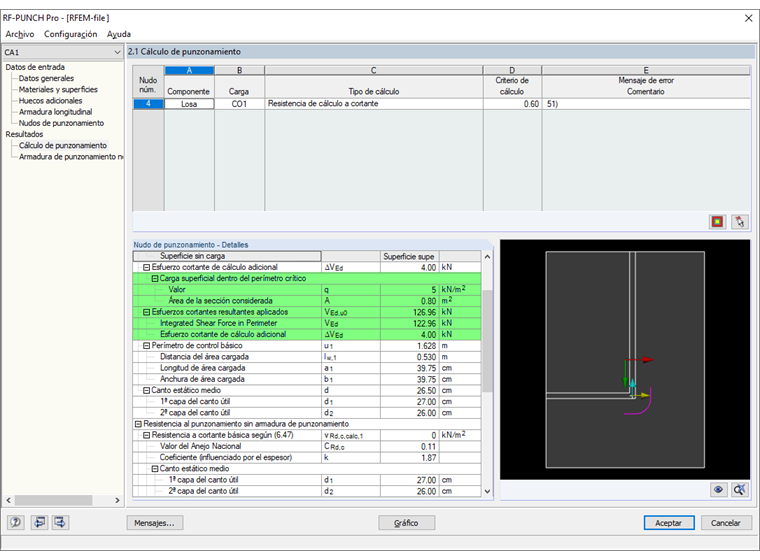
Task: Click the Coeficiente (influenciado por el espesor) row
Action: 307,458
